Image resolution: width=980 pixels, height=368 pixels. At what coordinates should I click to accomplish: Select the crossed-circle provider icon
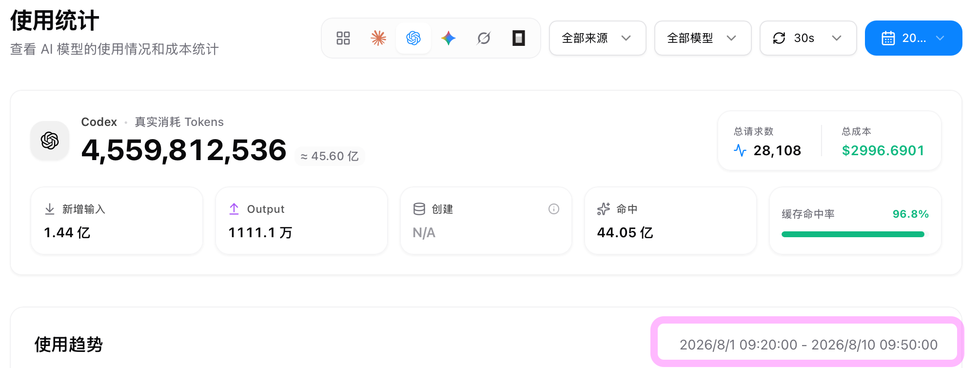484,38
